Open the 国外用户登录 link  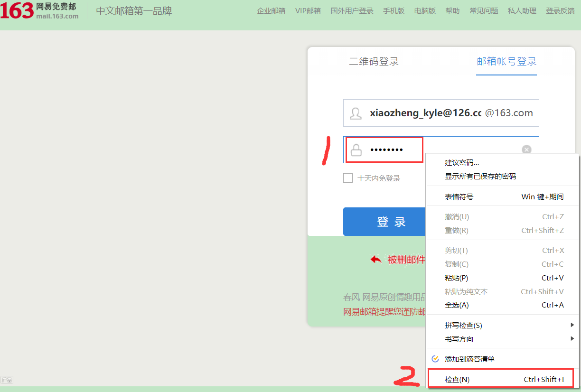click(x=352, y=10)
